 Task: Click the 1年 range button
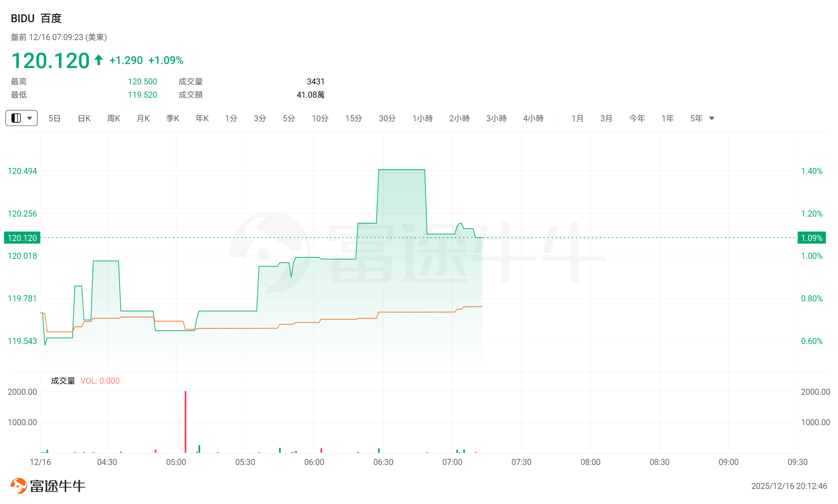tap(668, 118)
